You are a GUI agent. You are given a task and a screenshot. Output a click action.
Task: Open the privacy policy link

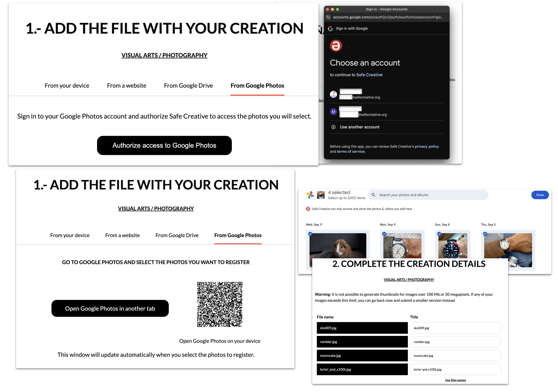(x=427, y=146)
